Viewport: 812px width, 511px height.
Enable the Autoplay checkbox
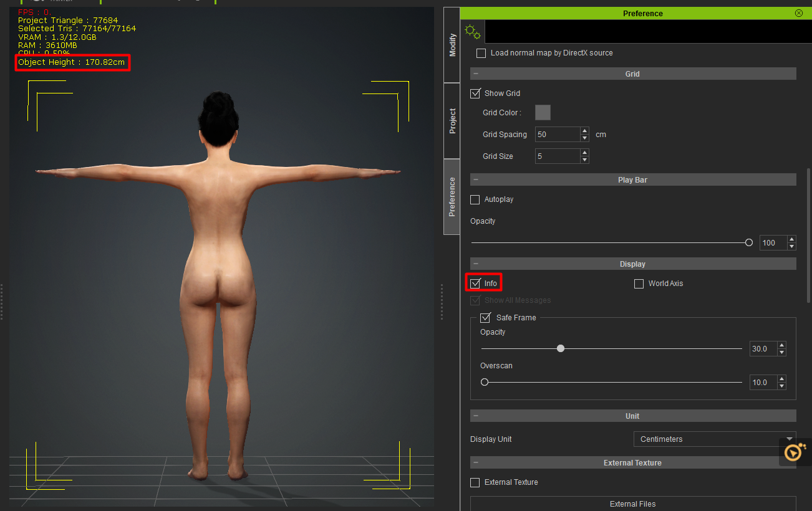(x=475, y=199)
